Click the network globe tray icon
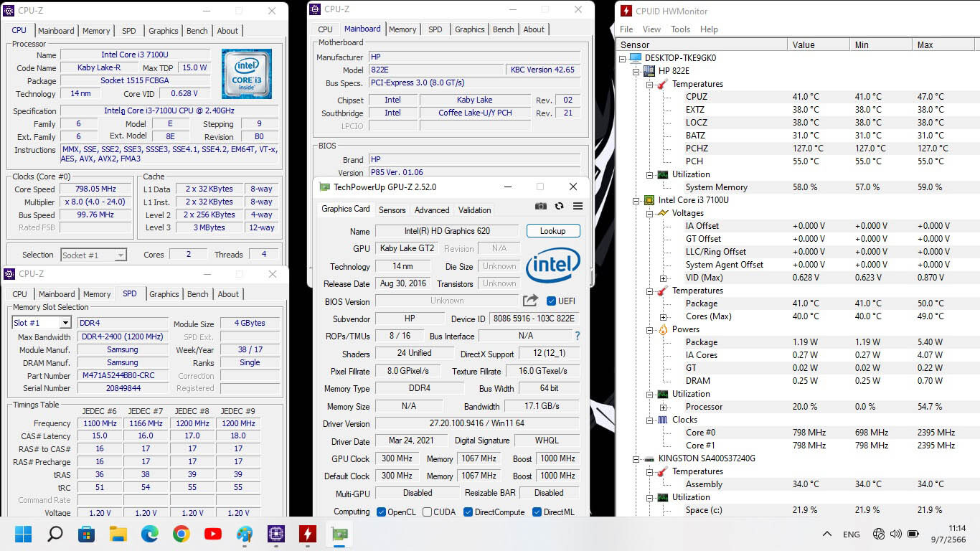Viewport: 980px width, 551px height. pyautogui.click(x=879, y=534)
